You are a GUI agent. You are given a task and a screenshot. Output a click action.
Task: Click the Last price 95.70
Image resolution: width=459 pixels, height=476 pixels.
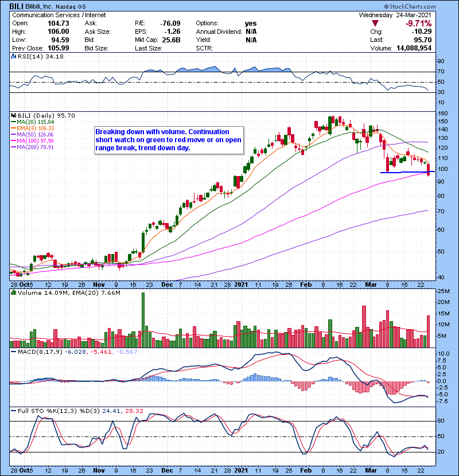(x=422, y=40)
